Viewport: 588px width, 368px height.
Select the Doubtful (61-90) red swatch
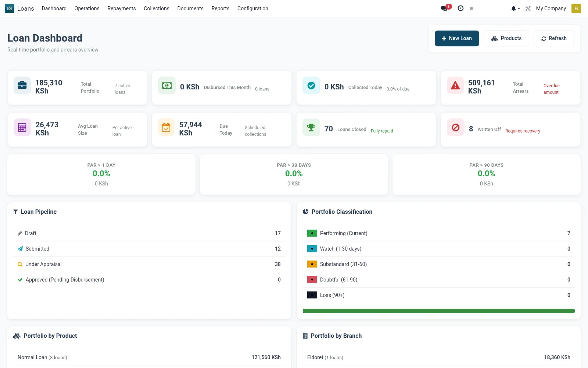(x=312, y=280)
